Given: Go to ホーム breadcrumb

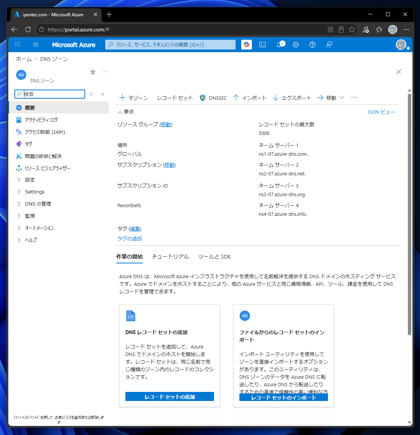Looking at the screenshot, I should click(x=24, y=59).
